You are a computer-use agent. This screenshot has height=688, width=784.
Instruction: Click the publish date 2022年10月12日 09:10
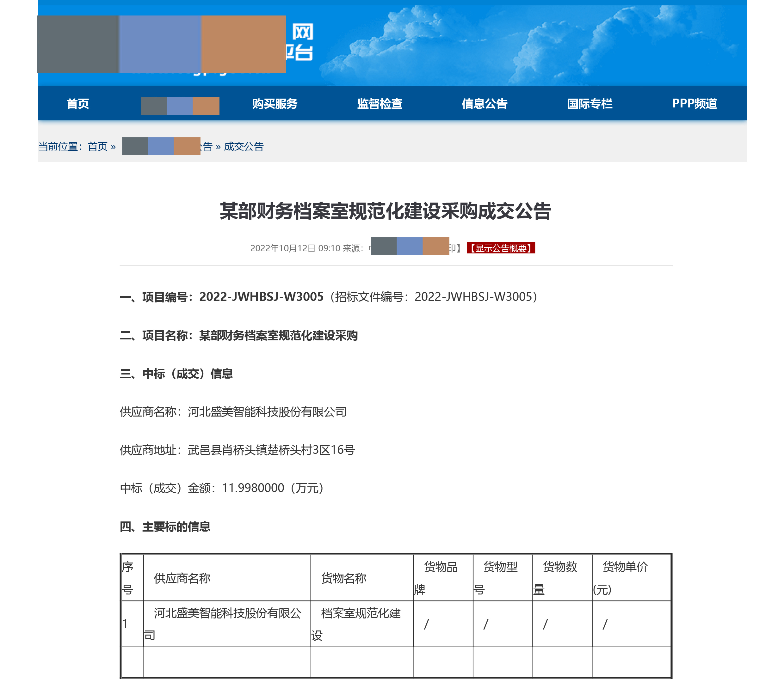point(295,248)
